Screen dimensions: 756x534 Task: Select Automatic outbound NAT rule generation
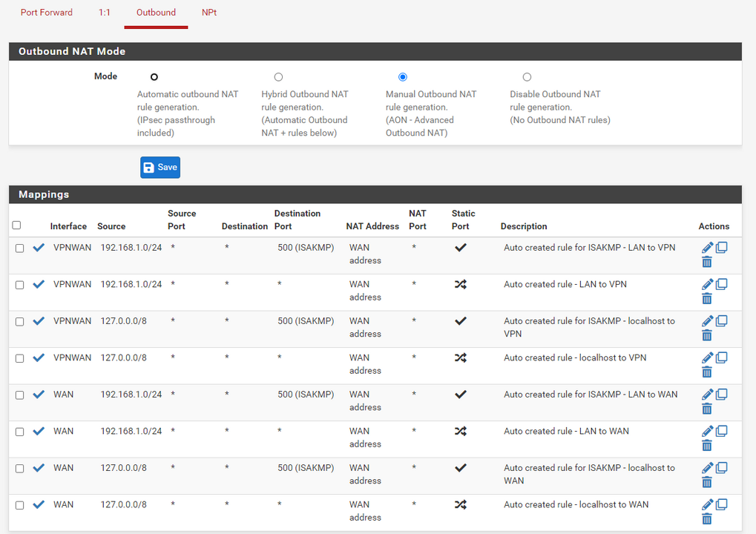click(154, 77)
